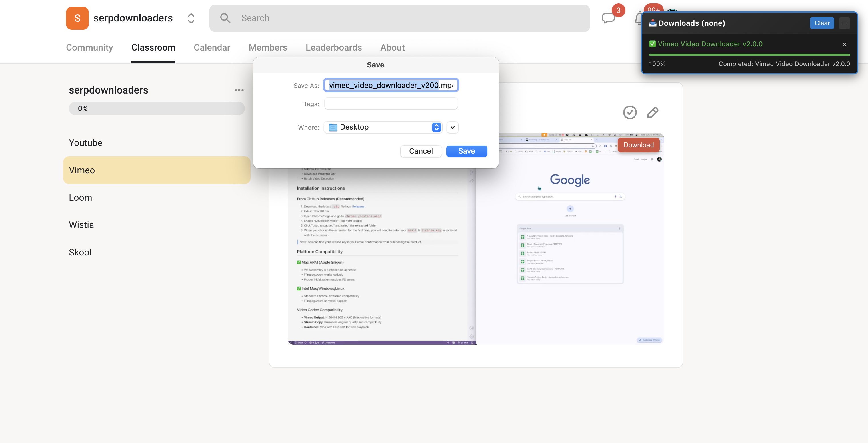Switch to the Community tab
868x443 pixels.
click(x=89, y=47)
